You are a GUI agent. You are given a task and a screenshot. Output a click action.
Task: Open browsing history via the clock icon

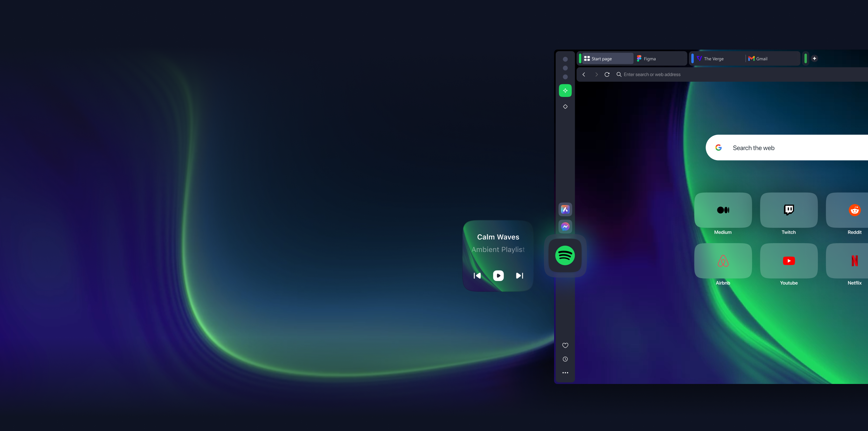click(x=565, y=359)
